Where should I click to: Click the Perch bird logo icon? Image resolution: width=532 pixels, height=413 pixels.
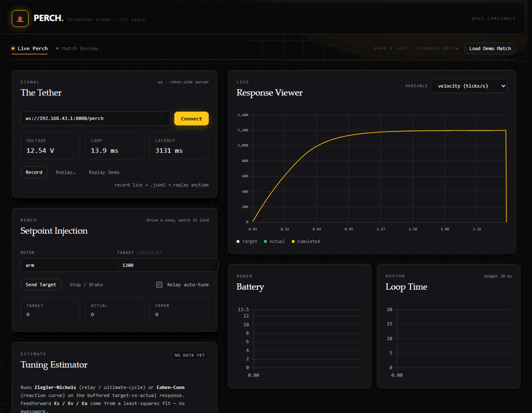[x=20, y=18]
